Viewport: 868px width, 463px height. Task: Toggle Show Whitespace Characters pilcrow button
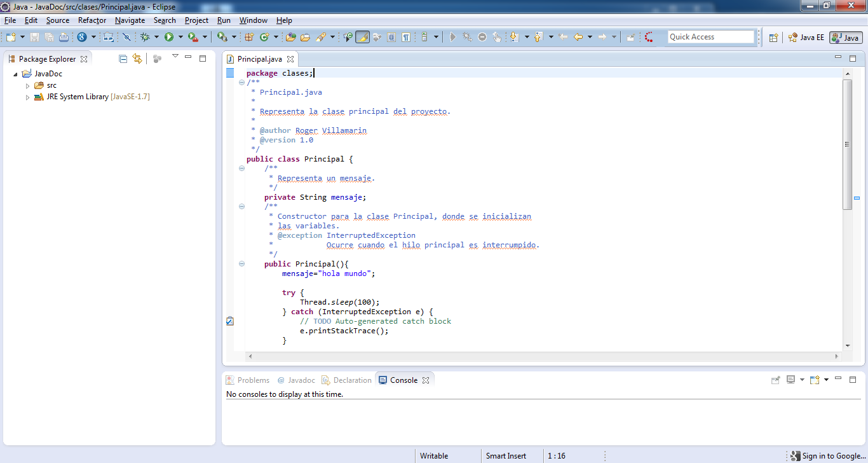[x=406, y=38]
